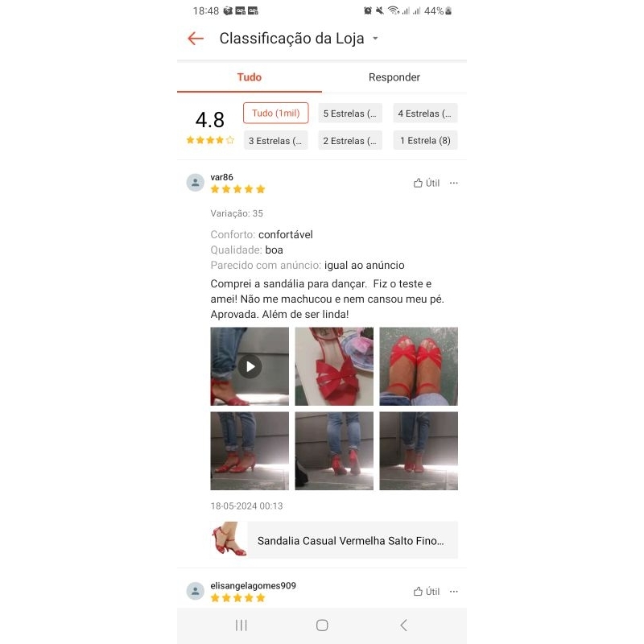
Task: Open more options for elisangelagomes909's review
Action: pos(453,592)
